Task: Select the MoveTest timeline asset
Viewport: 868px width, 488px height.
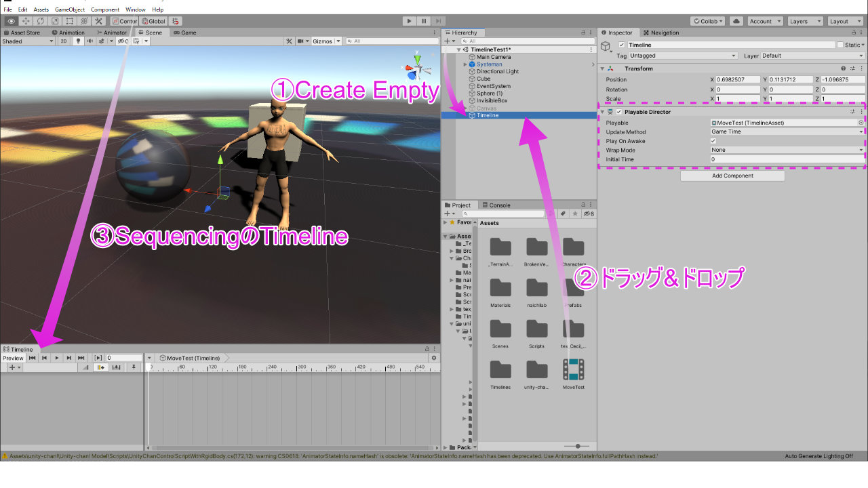Action: [574, 373]
